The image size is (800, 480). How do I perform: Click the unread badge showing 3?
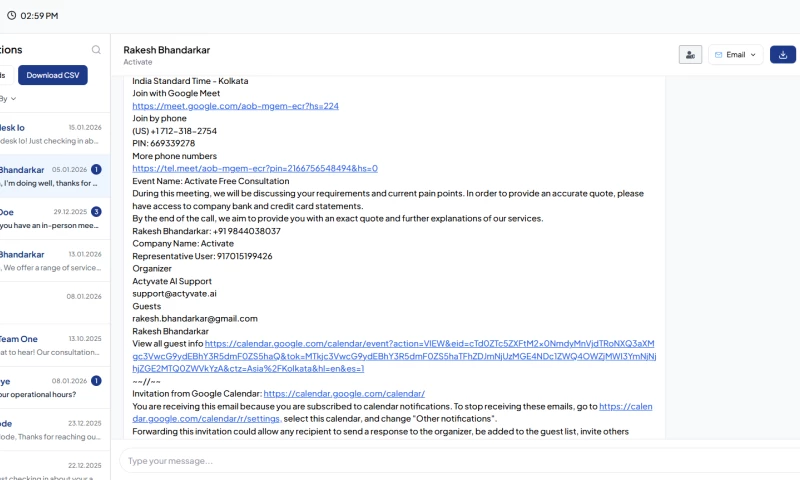pos(96,212)
